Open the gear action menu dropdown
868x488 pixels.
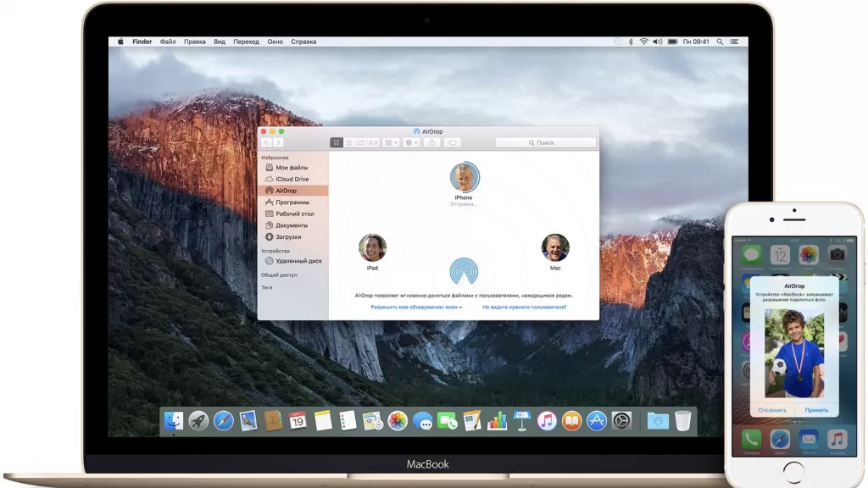[x=412, y=143]
